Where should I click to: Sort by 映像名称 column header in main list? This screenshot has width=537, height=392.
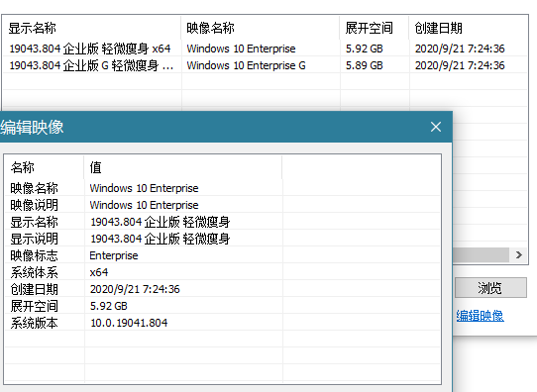(261, 28)
